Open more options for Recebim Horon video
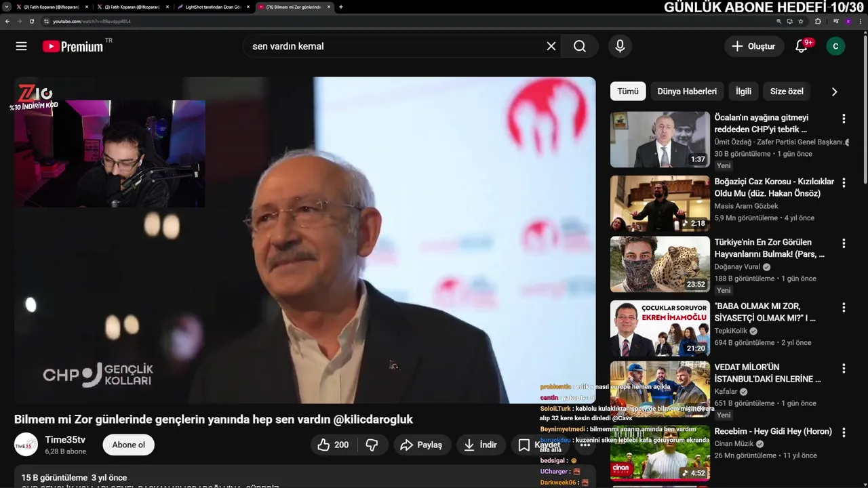The height and width of the screenshot is (488, 868). coord(844,432)
